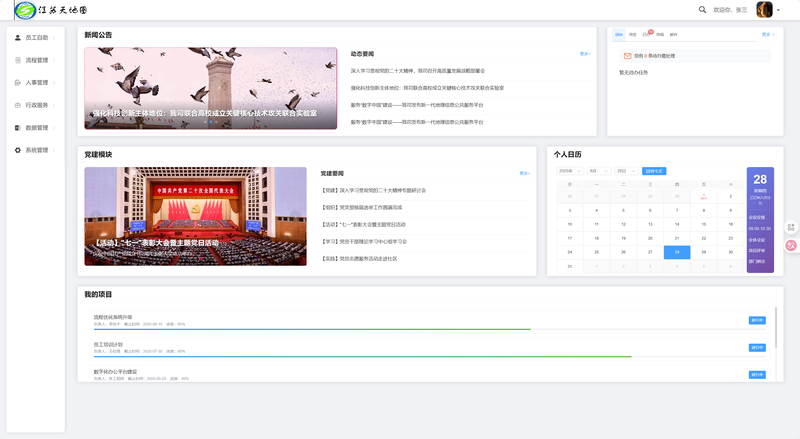Open the 员工培训计划 project title

[x=108, y=345]
